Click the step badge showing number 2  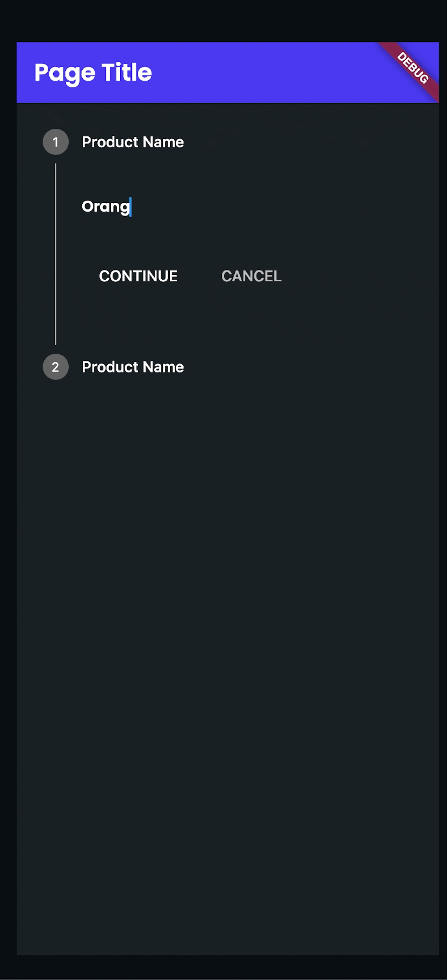[55, 367]
